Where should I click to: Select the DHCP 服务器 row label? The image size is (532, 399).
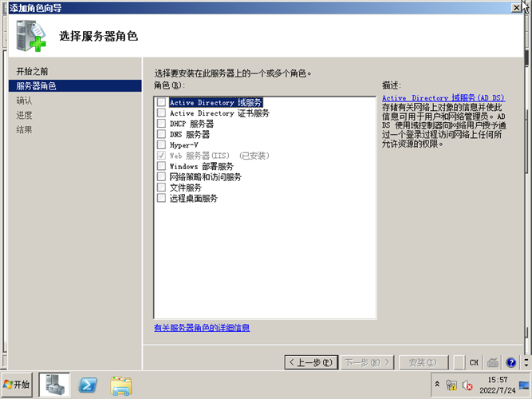[191, 124]
